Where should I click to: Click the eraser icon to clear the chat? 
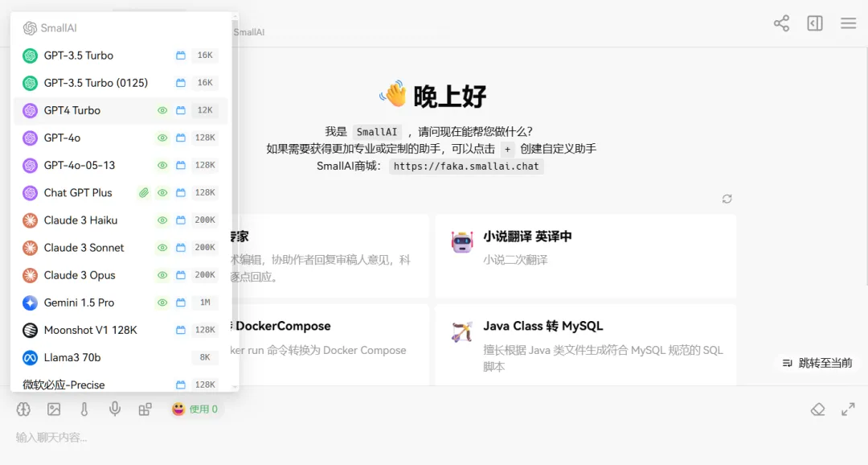[x=817, y=409]
